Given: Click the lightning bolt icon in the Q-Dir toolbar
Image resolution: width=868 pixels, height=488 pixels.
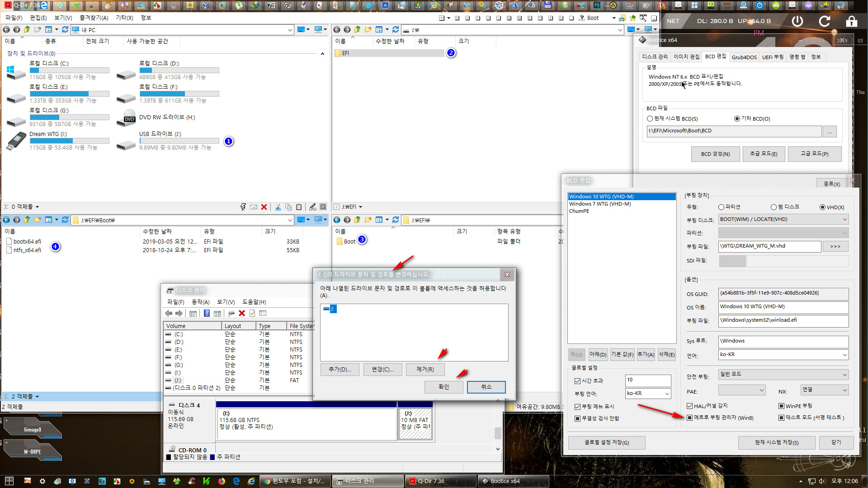Looking at the screenshot, I should coord(243,207).
